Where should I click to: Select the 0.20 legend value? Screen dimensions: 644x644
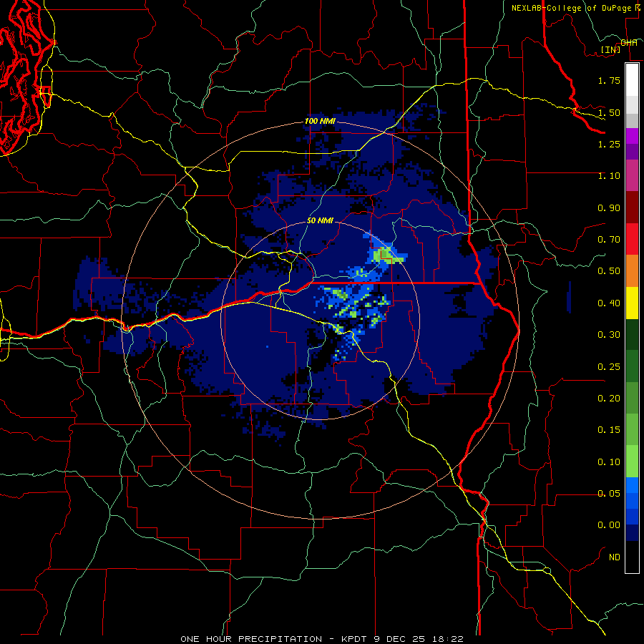609,399
